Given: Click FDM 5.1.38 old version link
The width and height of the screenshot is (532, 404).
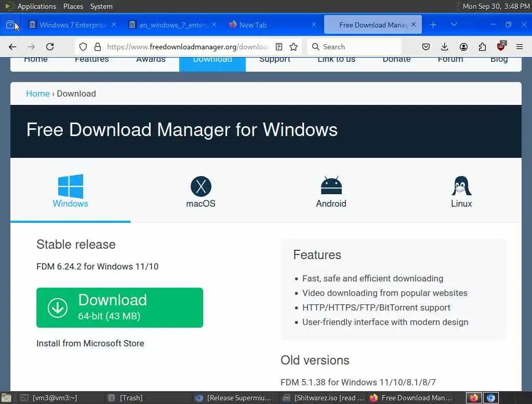Looking at the screenshot, I should click(358, 382).
